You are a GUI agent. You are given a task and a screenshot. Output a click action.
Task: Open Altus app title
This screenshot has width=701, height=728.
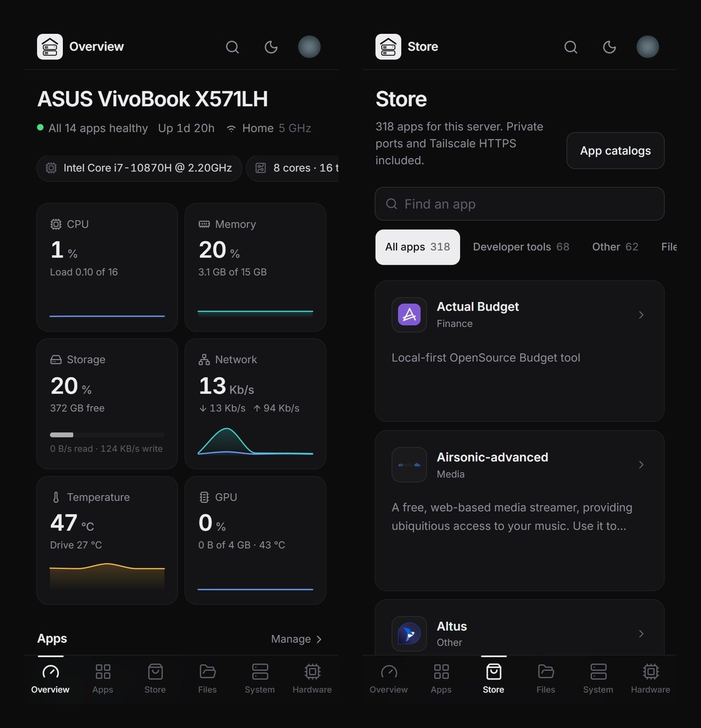tap(452, 627)
